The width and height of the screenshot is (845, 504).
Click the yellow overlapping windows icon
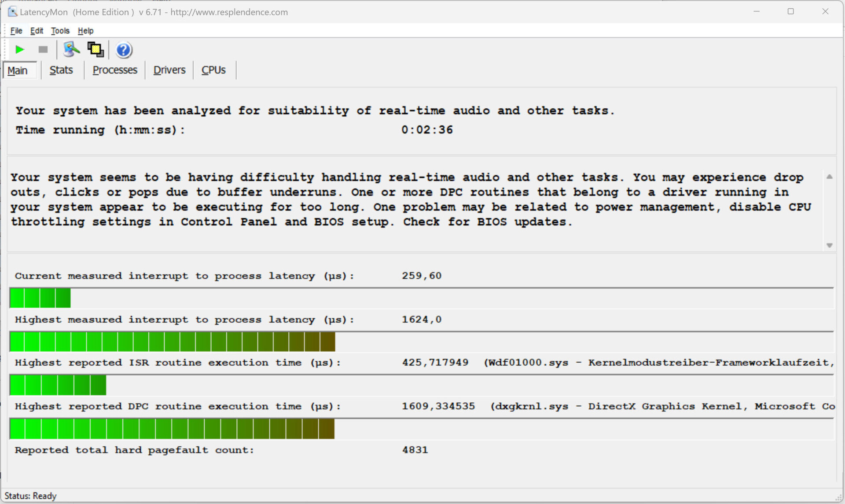point(96,49)
